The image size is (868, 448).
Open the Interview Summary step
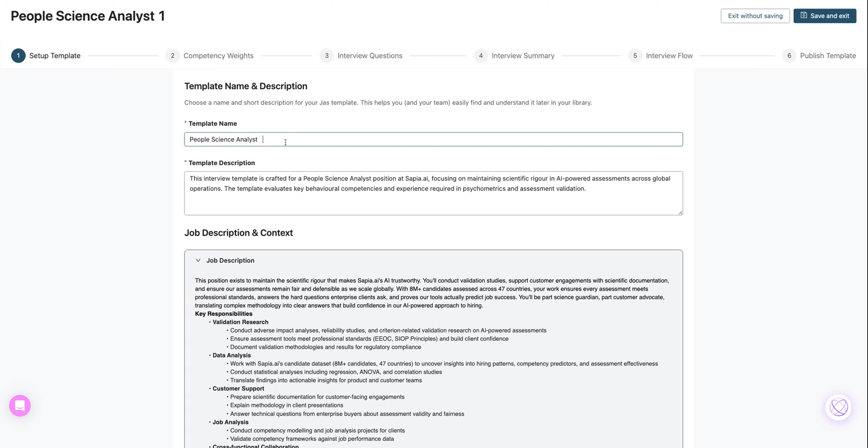[x=523, y=55]
